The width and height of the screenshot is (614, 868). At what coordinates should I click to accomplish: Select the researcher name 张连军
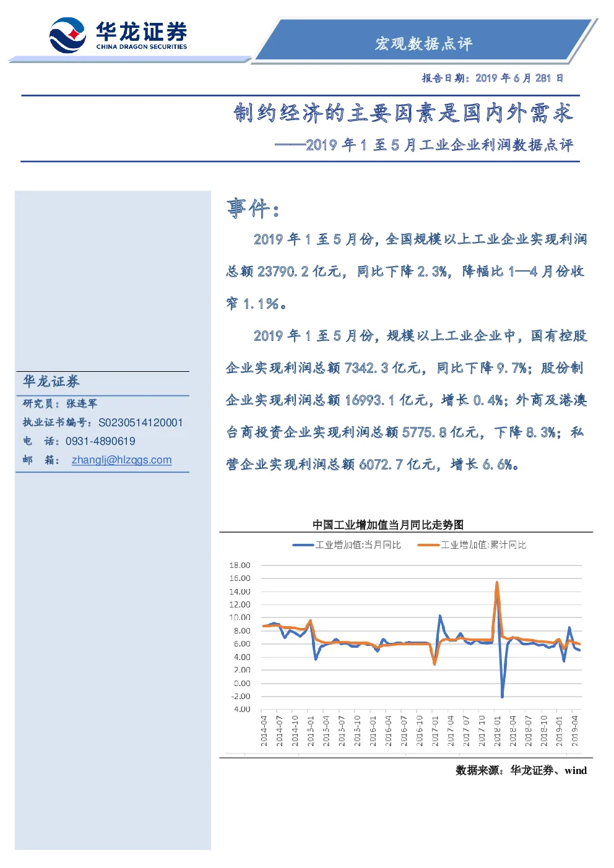coord(82,403)
